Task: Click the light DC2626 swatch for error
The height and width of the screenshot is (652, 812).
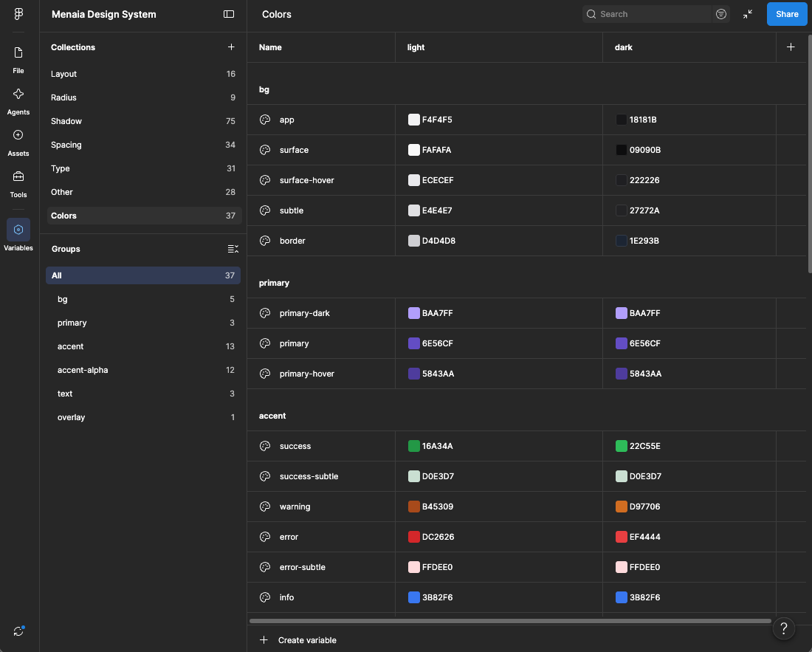Action: pos(414,537)
